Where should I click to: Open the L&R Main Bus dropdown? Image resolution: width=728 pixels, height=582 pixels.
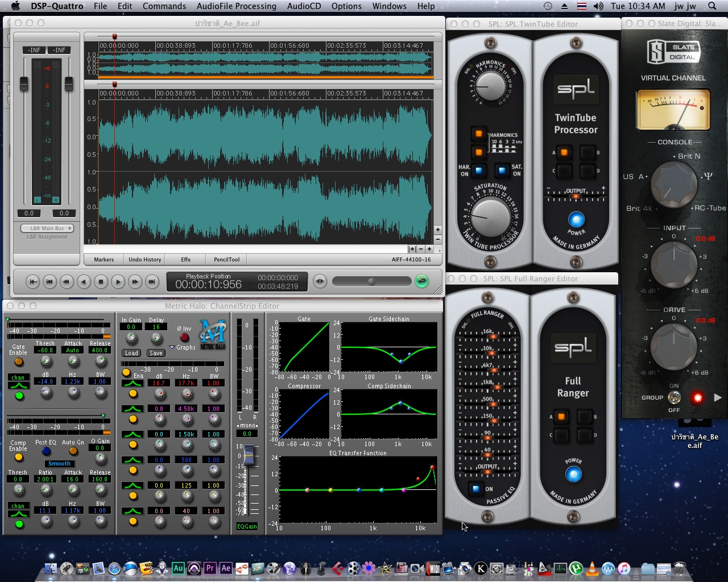[47, 228]
